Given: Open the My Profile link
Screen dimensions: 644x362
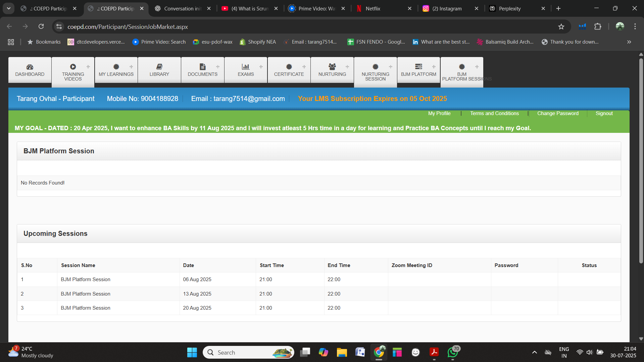Looking at the screenshot, I should (439, 113).
